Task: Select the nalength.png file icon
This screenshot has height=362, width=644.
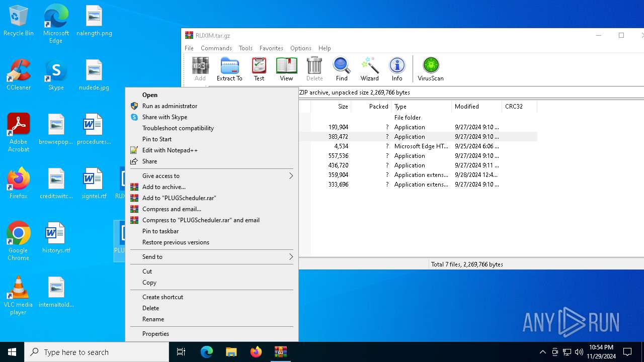Action: pyautogui.click(x=94, y=21)
